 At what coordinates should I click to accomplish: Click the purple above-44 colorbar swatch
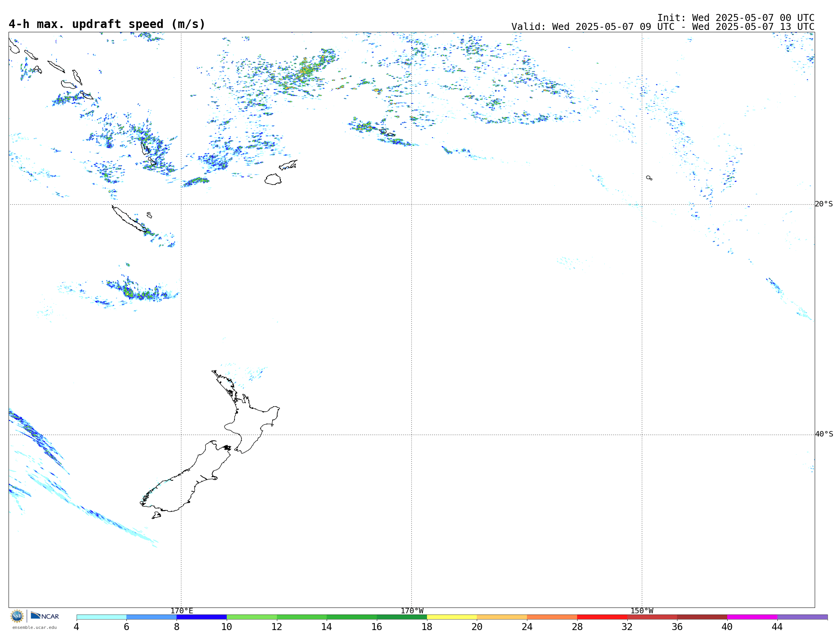(802, 617)
